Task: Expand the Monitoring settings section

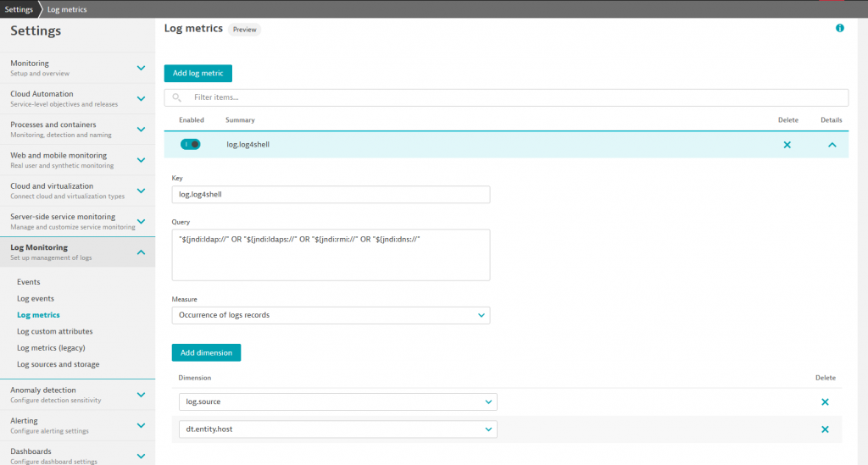Action: pos(141,68)
